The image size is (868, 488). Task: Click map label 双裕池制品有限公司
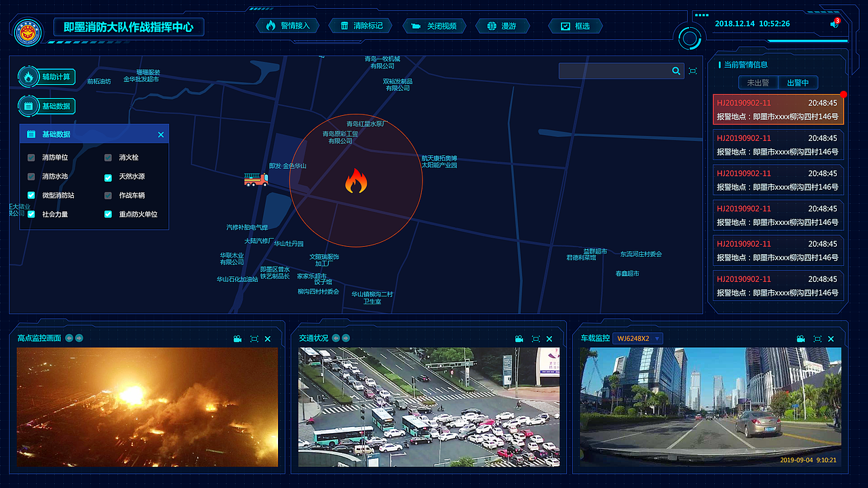tap(398, 85)
